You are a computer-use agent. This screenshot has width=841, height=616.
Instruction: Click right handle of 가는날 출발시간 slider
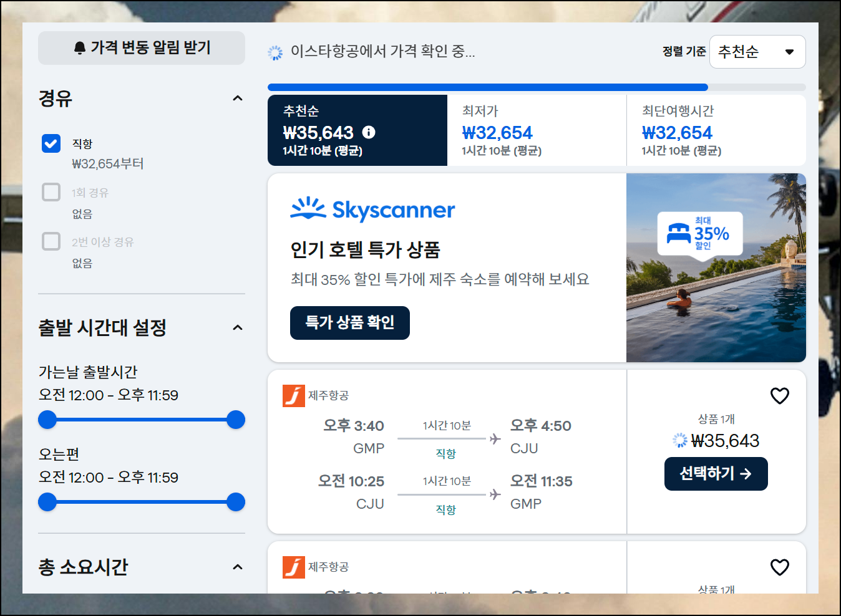(236, 420)
